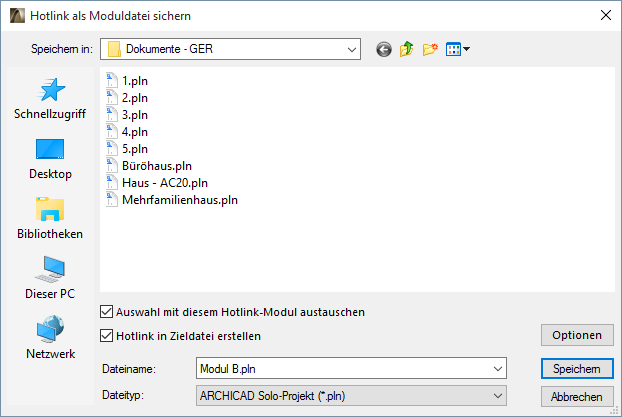Go back using the back arrow icon
This screenshot has width=622, height=417.
pyautogui.click(x=384, y=50)
